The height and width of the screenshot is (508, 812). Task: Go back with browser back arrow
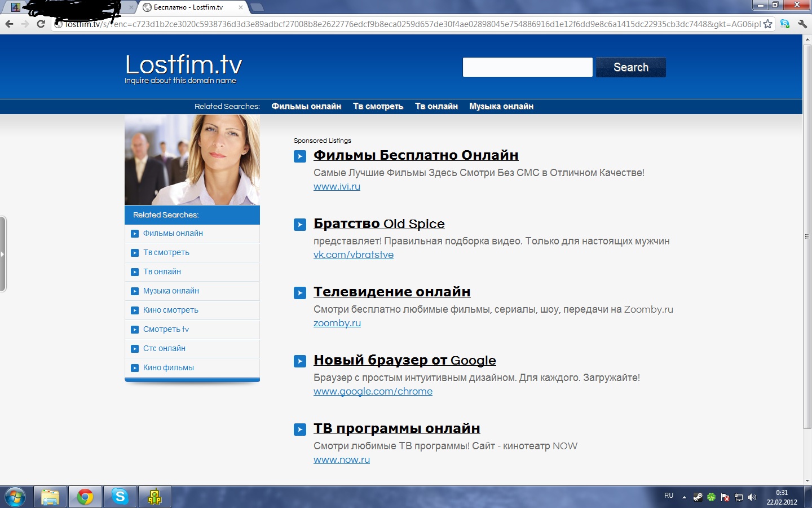(x=9, y=24)
